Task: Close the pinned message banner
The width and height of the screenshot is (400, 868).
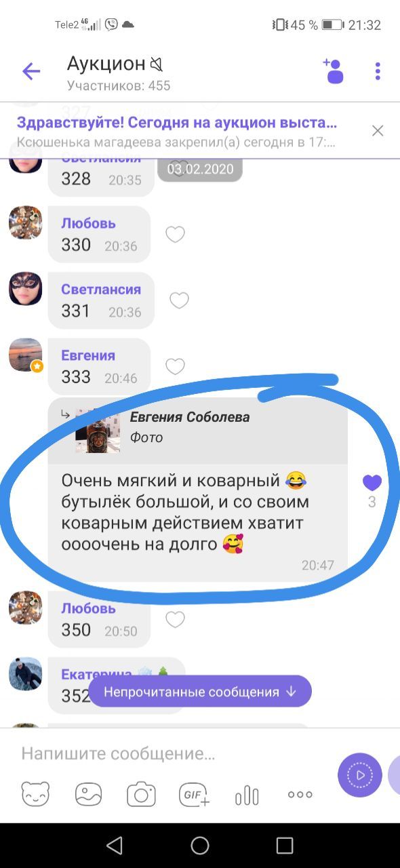Action: tap(378, 131)
